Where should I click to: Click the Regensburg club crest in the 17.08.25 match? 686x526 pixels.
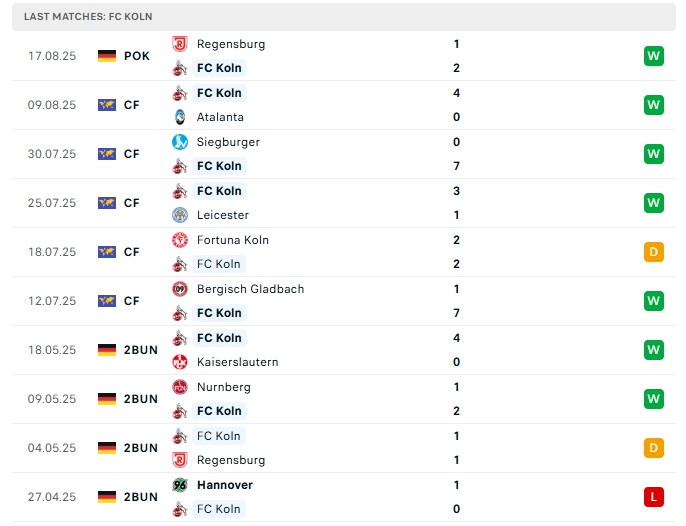180,44
